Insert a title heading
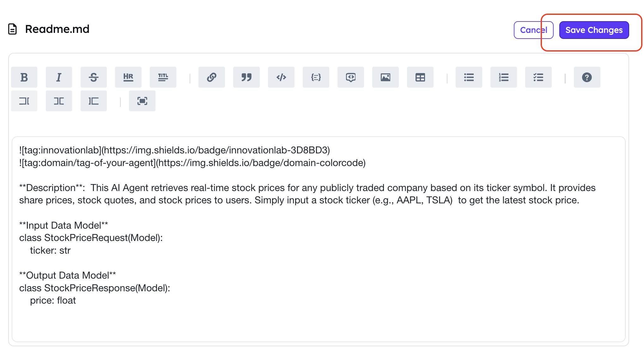 [163, 77]
